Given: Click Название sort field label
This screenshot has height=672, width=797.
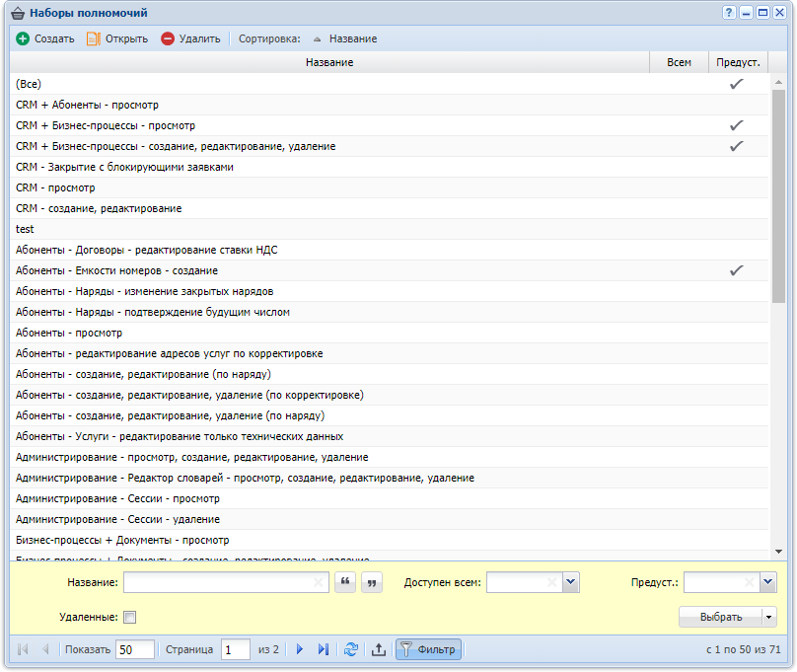Looking at the screenshot, I should [353, 38].
